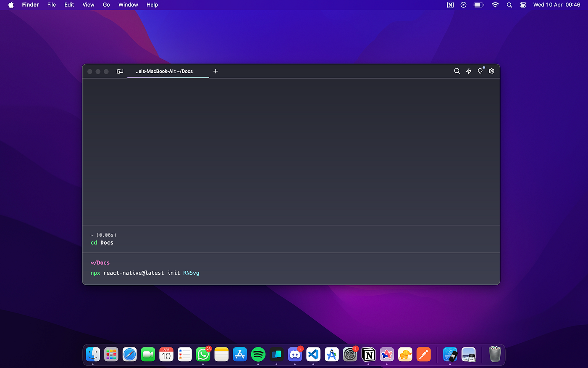Image resolution: width=588 pixels, height=368 pixels.
Task: Add a new terminal tab
Action: 215,71
